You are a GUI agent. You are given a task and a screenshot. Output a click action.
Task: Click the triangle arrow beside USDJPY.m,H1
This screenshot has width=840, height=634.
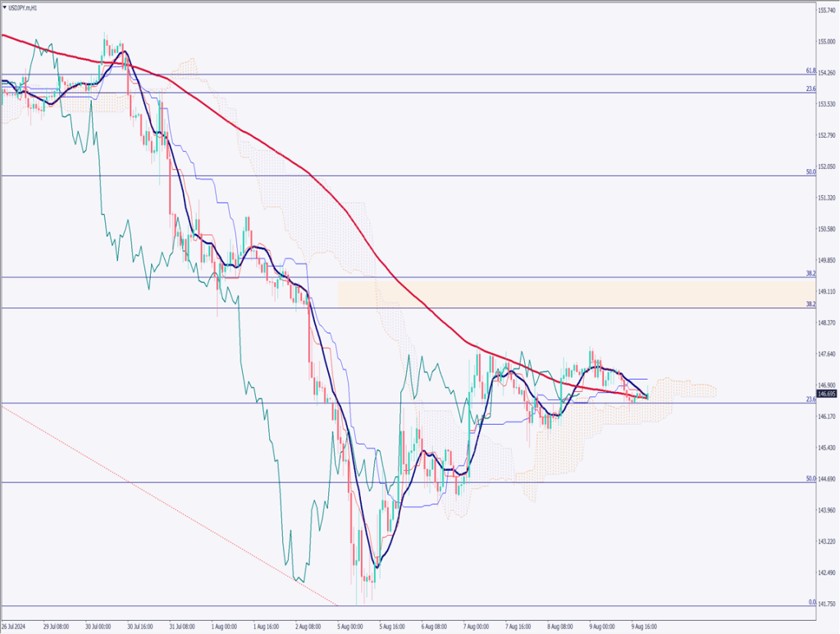click(x=5, y=7)
